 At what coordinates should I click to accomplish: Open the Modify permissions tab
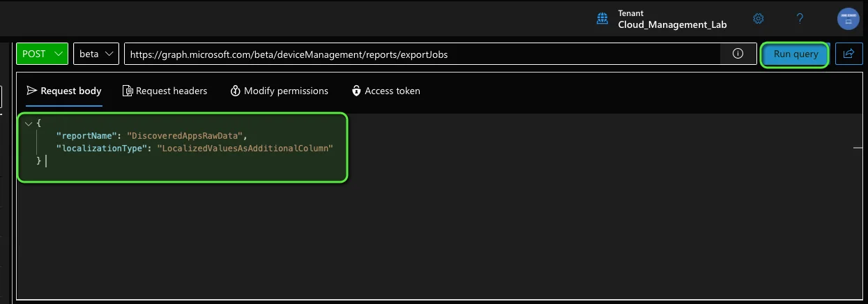[280, 91]
